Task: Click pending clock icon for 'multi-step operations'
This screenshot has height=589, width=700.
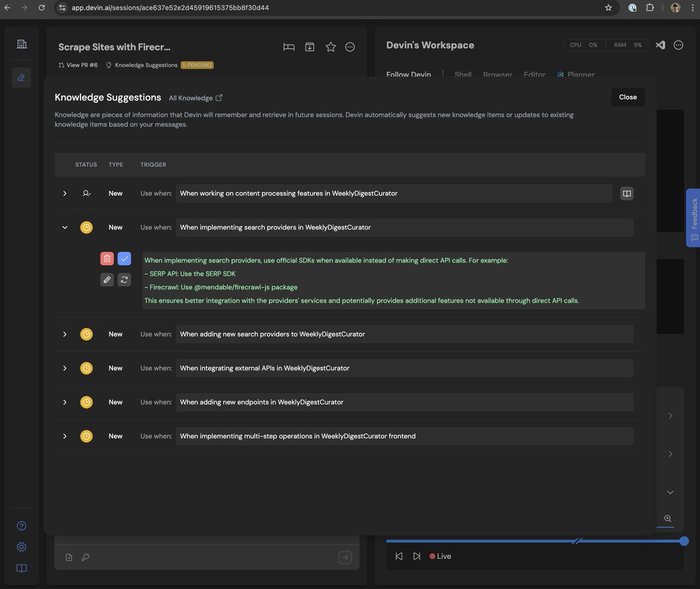Action: point(86,436)
